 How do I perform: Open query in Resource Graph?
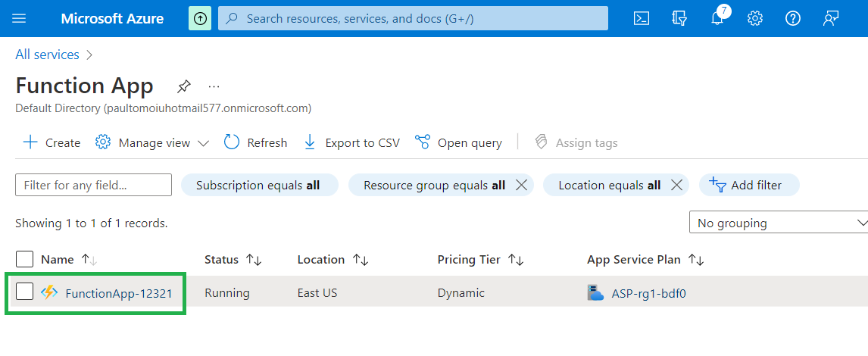458,143
